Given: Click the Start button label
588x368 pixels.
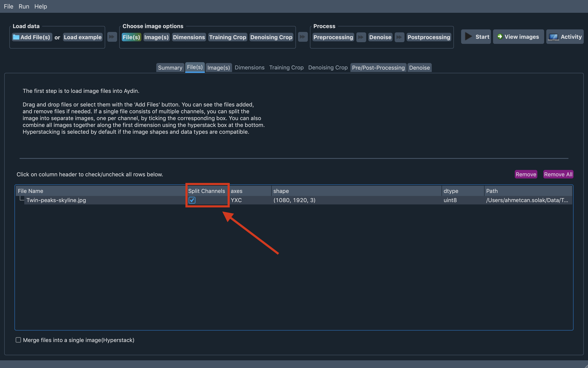Looking at the screenshot, I should (482, 37).
